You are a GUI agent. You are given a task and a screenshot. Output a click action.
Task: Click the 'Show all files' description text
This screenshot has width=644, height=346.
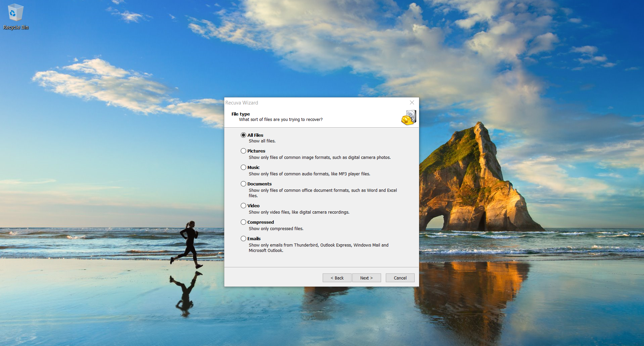point(262,141)
